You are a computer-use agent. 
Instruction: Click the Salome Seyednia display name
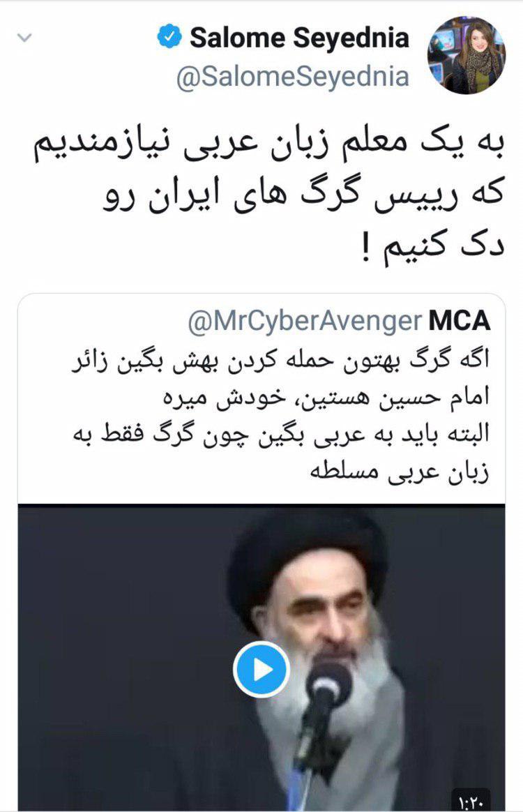tap(299, 37)
